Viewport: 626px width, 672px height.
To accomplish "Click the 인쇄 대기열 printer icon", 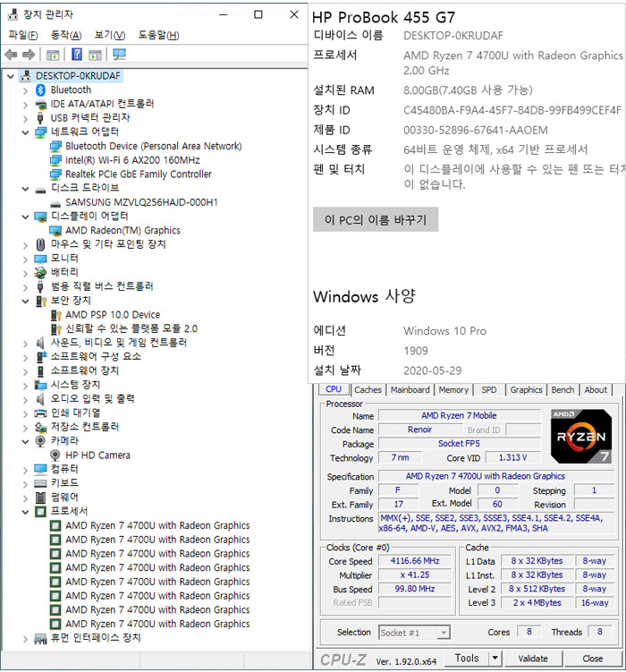I will 40,413.
